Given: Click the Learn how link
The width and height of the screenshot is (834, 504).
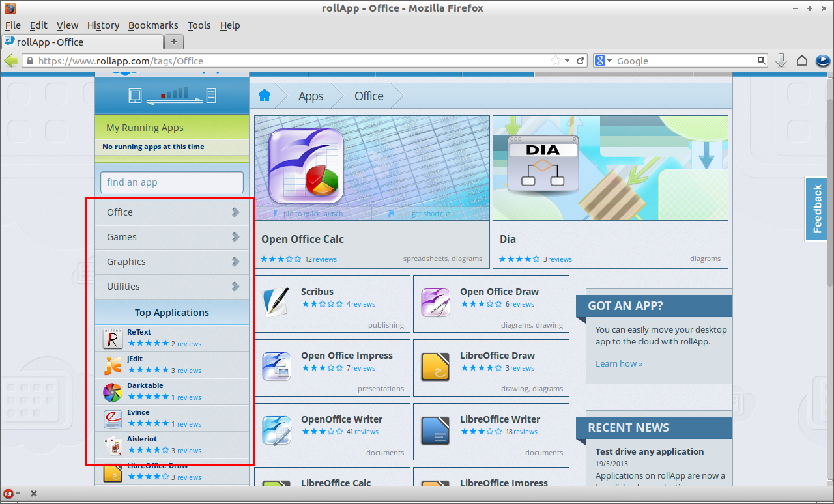Looking at the screenshot, I should coord(619,363).
